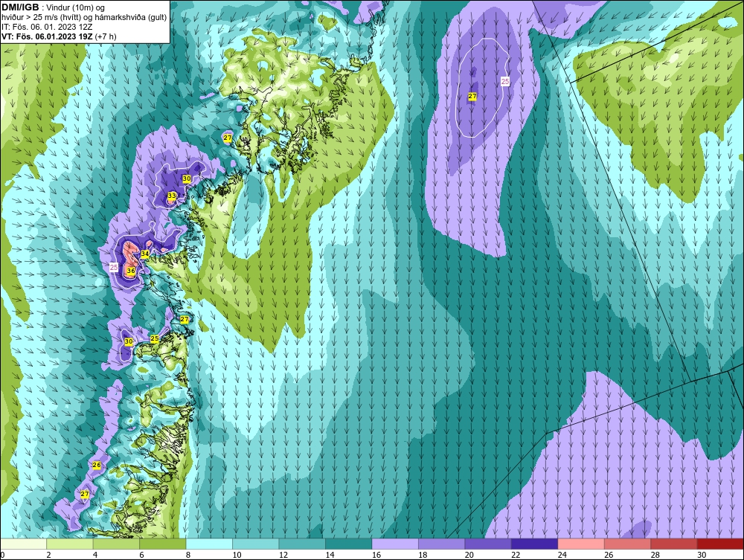Click the legend swatch between 4 and 6
Screen dimensions: 744x560
(116, 544)
